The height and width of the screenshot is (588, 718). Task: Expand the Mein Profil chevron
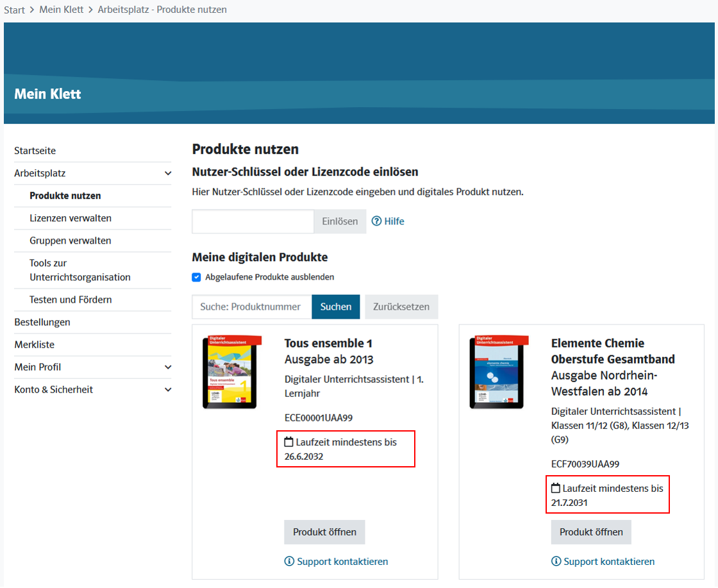point(168,367)
